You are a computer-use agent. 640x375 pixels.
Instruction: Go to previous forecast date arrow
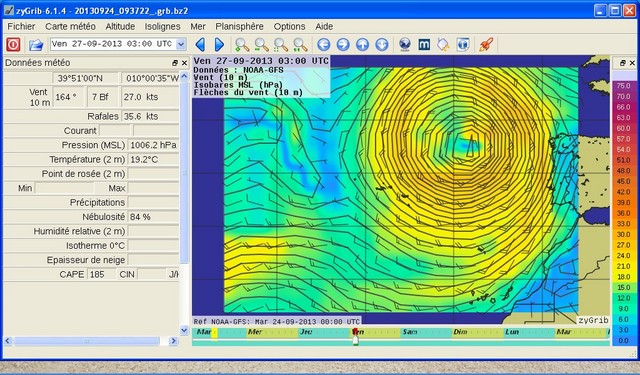click(x=200, y=44)
